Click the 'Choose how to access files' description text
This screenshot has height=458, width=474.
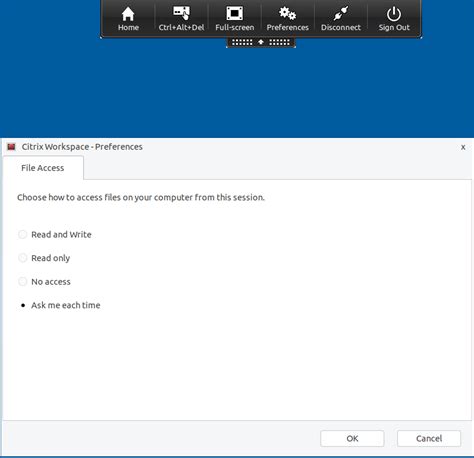(141, 197)
